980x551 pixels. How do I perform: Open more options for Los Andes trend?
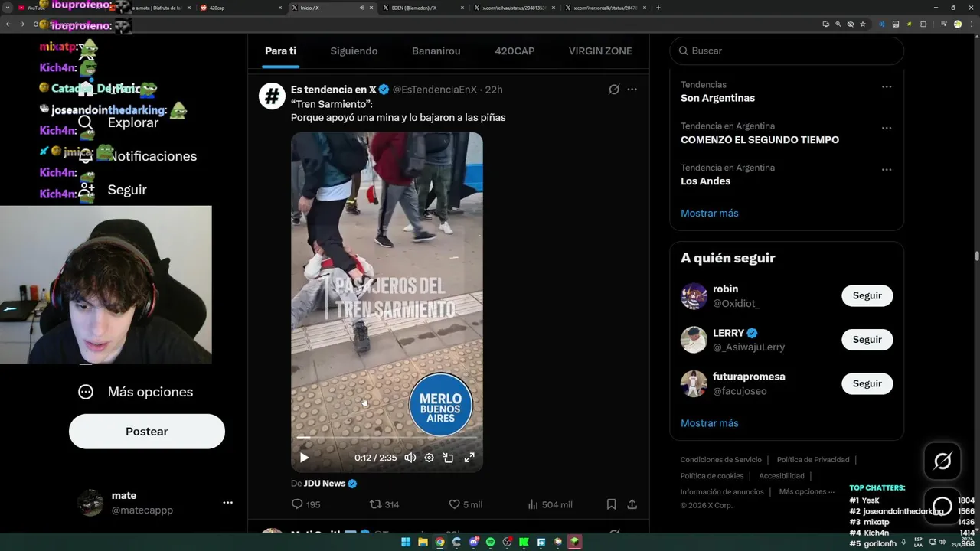point(887,169)
